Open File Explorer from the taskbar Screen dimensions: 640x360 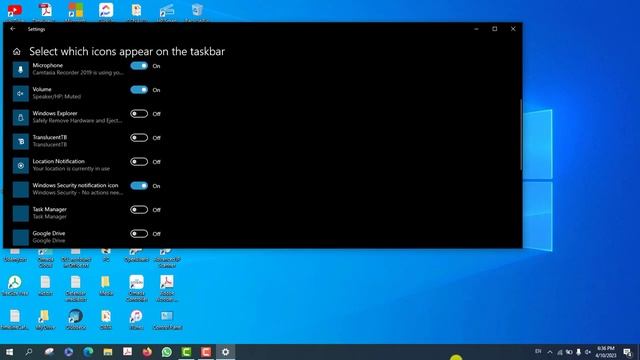108,352
